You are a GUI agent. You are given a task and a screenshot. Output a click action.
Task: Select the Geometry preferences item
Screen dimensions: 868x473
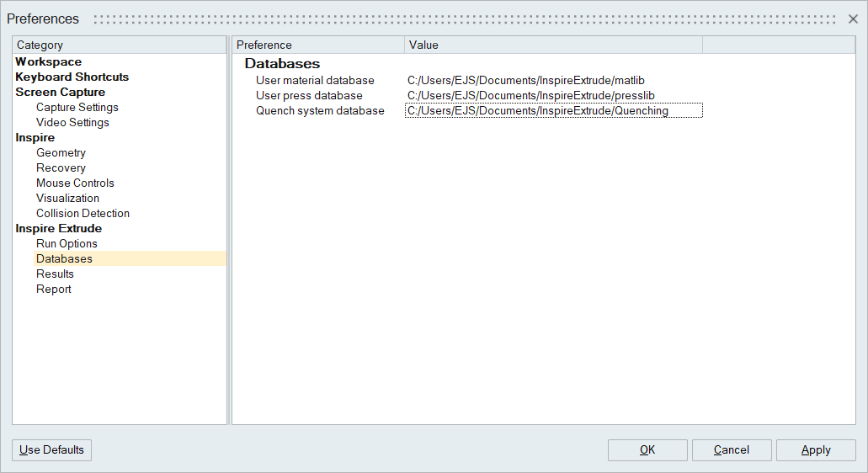pyautogui.click(x=61, y=153)
